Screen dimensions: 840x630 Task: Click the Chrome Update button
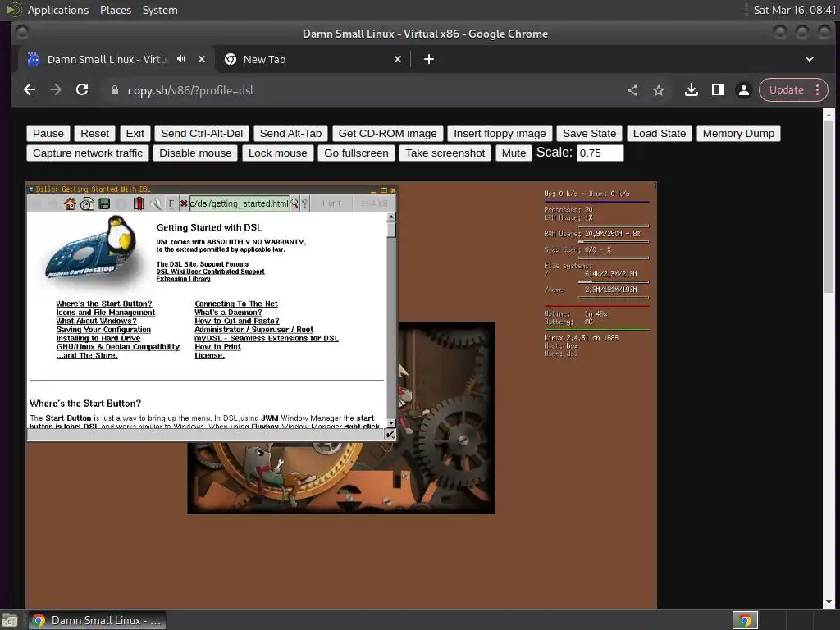click(786, 90)
